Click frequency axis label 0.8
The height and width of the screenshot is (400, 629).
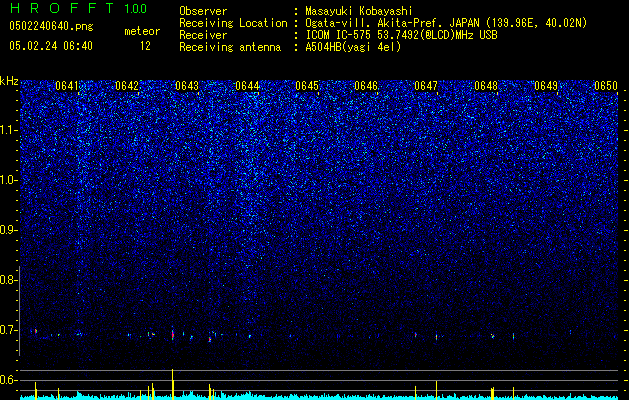(8, 280)
